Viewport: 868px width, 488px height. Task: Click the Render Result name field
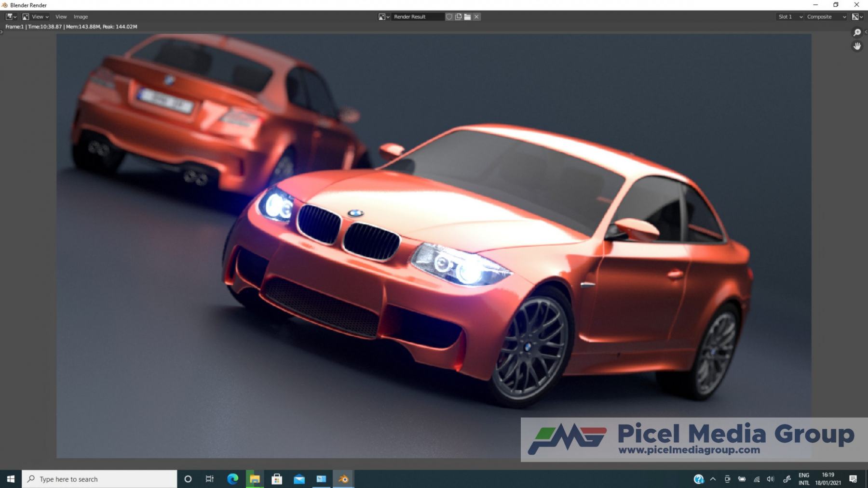418,17
